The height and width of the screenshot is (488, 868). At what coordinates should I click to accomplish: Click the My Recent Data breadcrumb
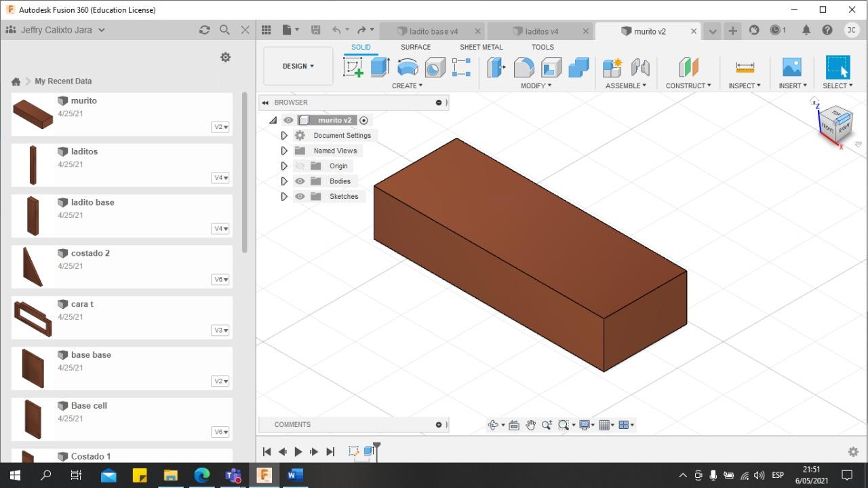pyautogui.click(x=63, y=81)
